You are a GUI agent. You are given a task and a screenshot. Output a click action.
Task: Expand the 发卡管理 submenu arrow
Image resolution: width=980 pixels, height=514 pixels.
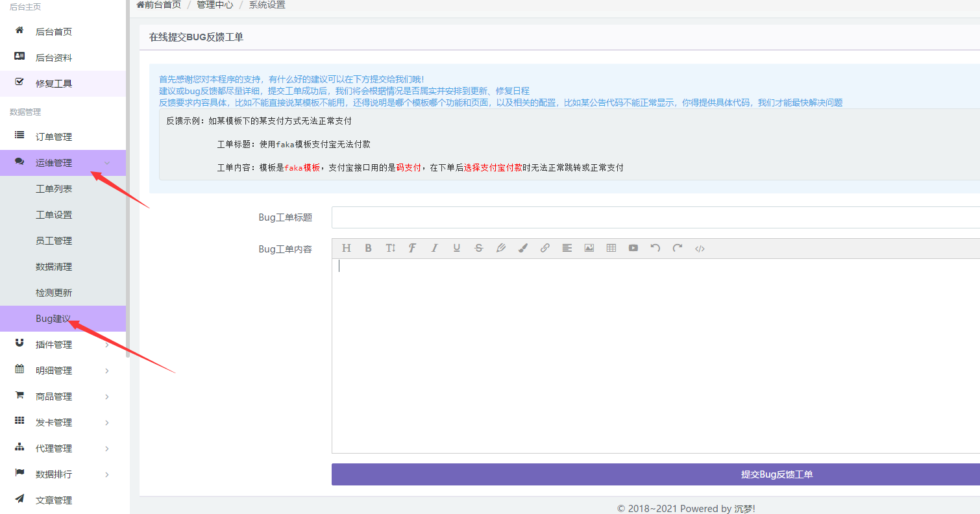(107, 422)
